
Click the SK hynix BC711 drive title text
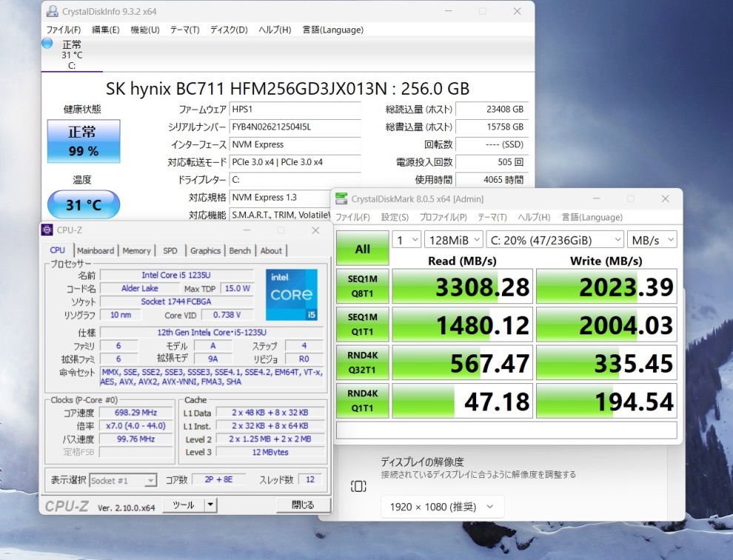click(287, 89)
